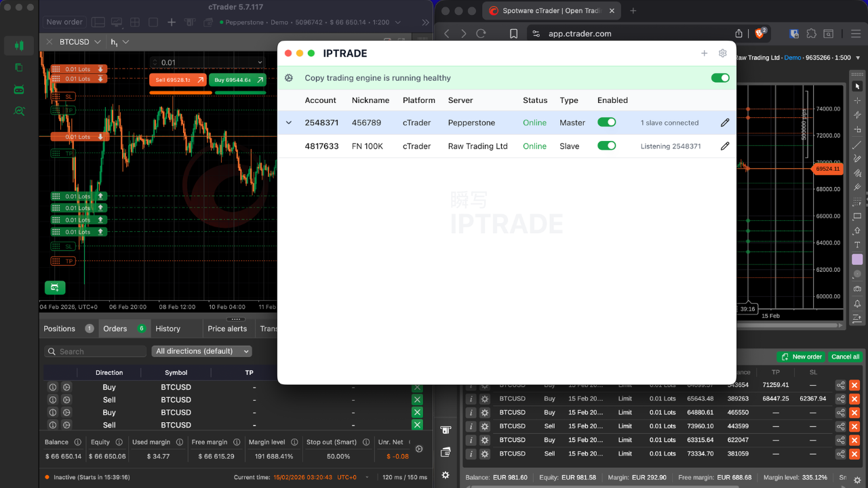The width and height of the screenshot is (868, 488).
Task: Open IPTRADE settings gear icon
Action: click(x=722, y=54)
